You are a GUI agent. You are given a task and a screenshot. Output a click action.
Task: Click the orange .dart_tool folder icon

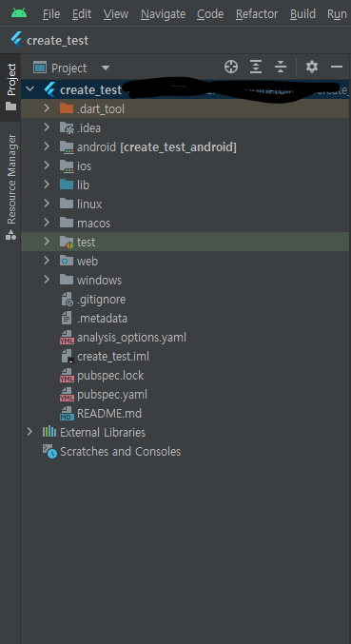[66, 108]
